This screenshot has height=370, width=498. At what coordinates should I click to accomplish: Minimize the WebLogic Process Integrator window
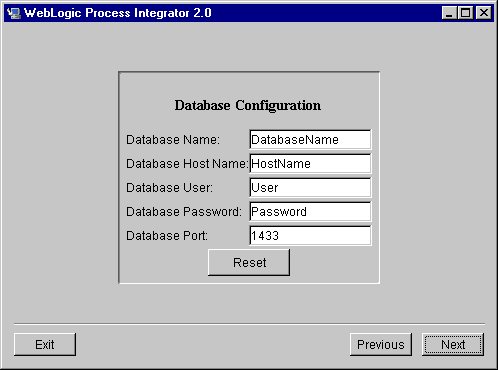coord(449,13)
